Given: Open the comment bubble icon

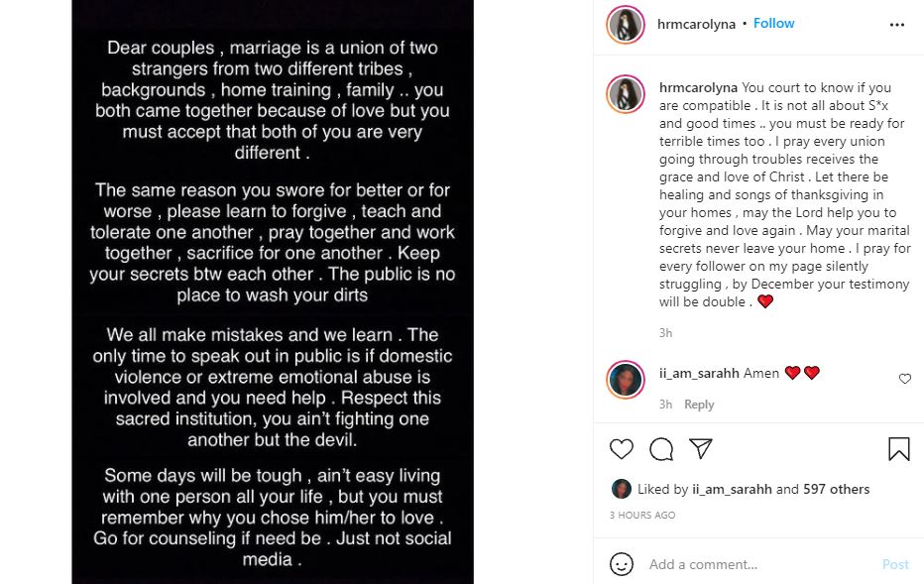Looking at the screenshot, I should tap(661, 449).
